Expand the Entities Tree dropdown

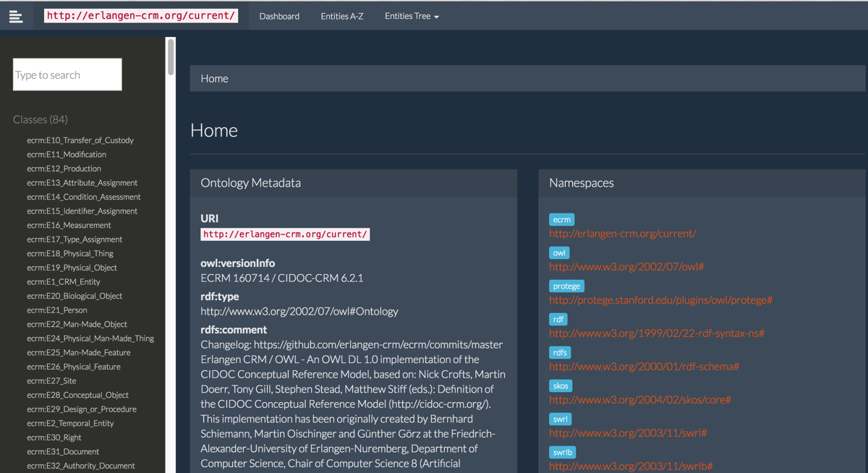pos(412,16)
